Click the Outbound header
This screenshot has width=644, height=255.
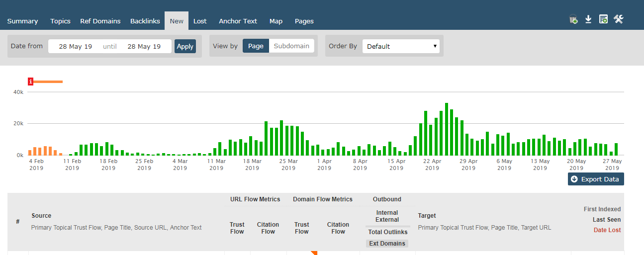click(387, 199)
